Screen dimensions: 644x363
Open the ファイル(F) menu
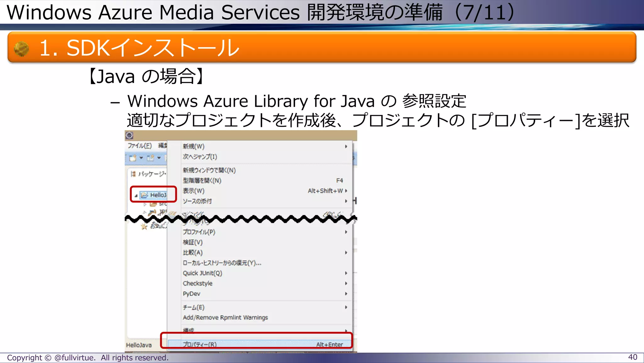pyautogui.click(x=140, y=146)
